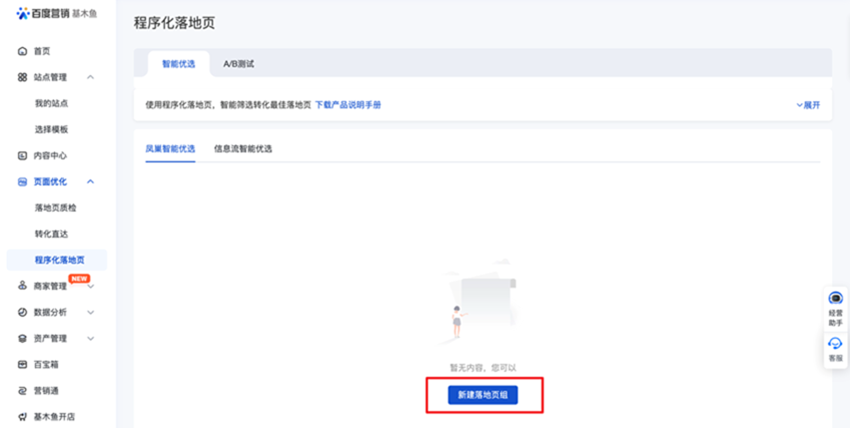Expand the description with 展开
The width and height of the screenshot is (850, 428).
(x=808, y=105)
